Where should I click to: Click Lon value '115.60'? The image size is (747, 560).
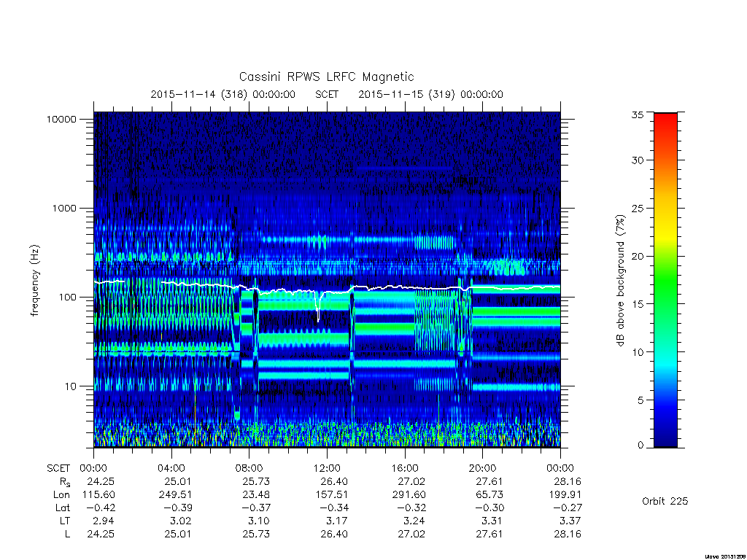click(98, 495)
